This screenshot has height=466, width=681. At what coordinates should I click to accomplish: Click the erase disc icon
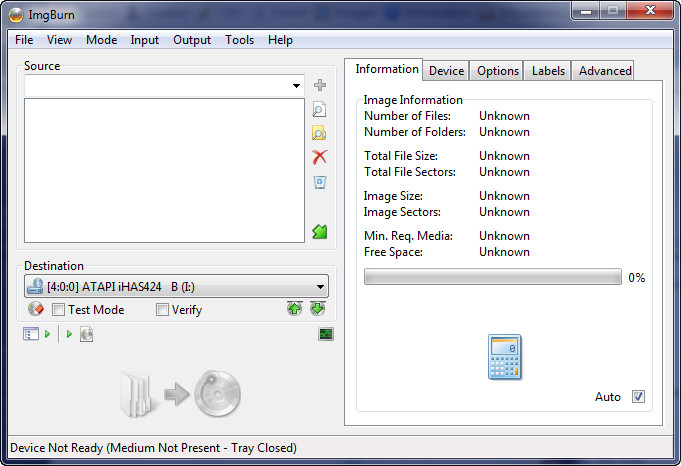tap(36, 309)
